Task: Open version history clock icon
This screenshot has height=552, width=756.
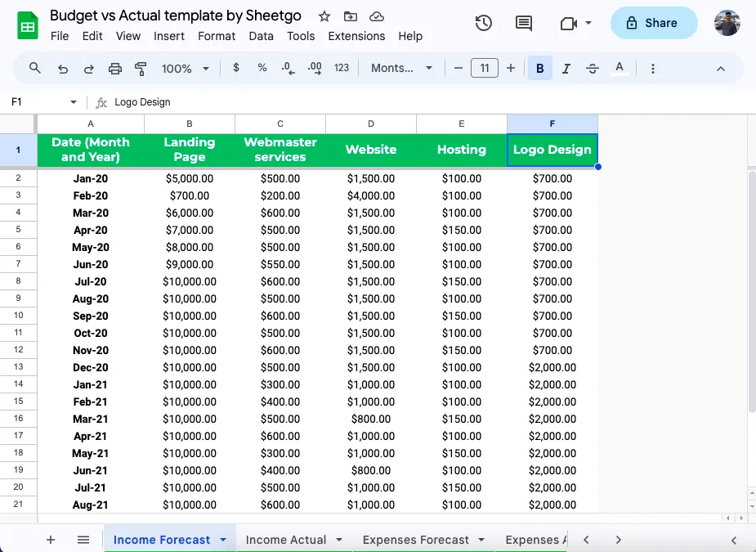Action: click(484, 23)
